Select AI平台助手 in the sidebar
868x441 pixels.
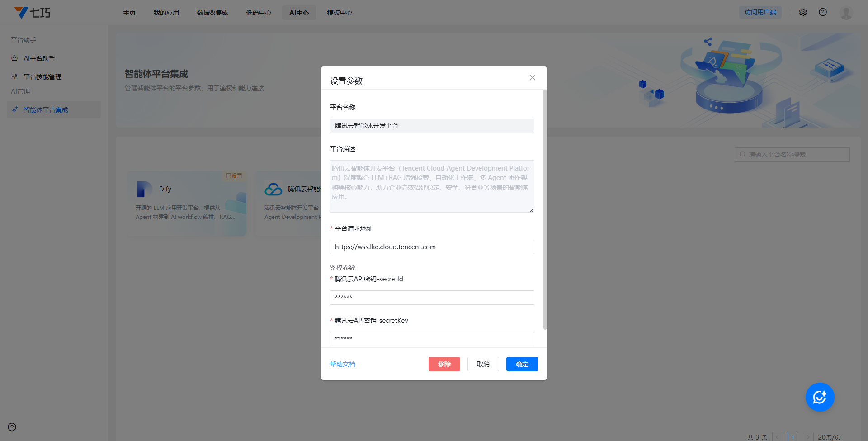coord(39,58)
